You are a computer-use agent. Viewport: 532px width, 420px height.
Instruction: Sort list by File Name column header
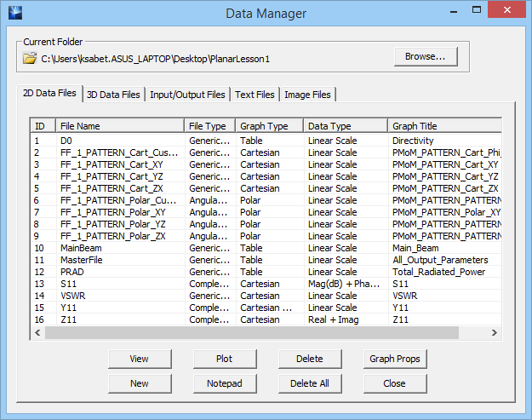coord(119,126)
